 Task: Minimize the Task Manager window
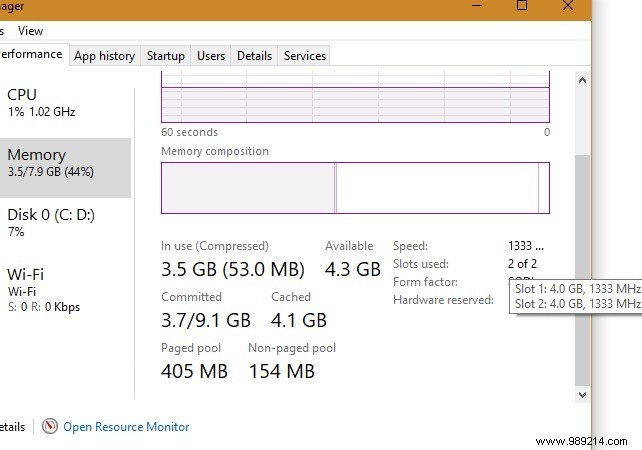477,5
